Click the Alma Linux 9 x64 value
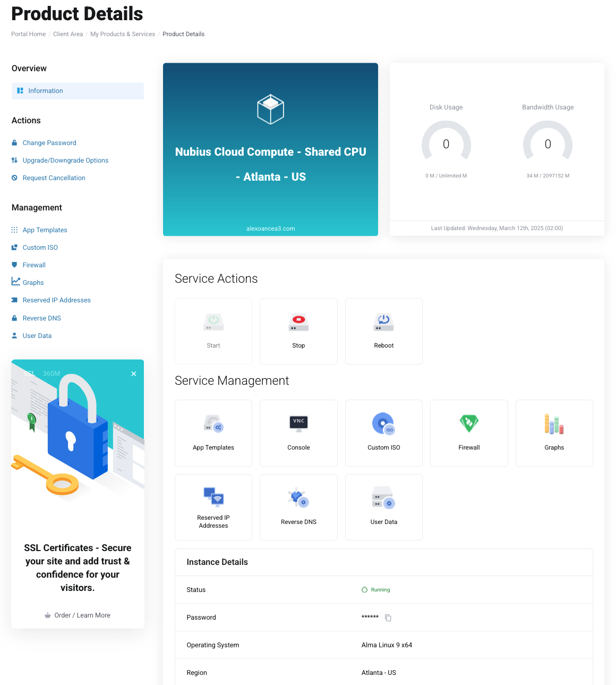This screenshot has width=616, height=685. 387,645
